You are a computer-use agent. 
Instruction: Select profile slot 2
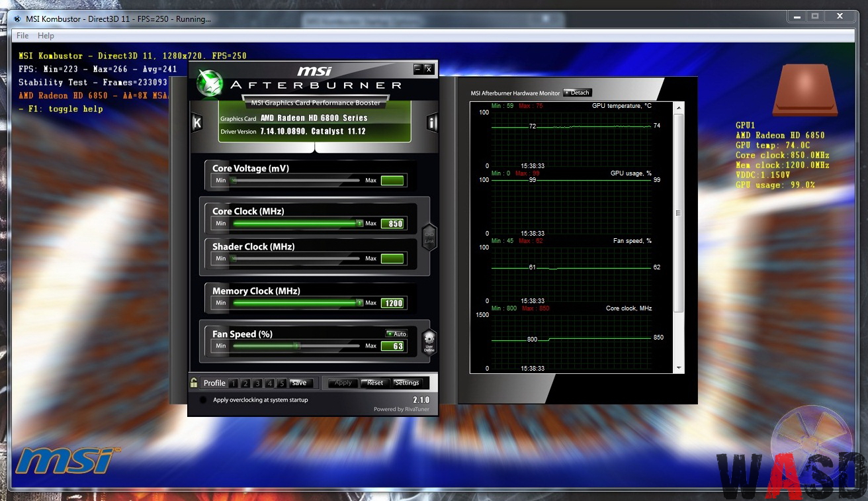tap(245, 383)
